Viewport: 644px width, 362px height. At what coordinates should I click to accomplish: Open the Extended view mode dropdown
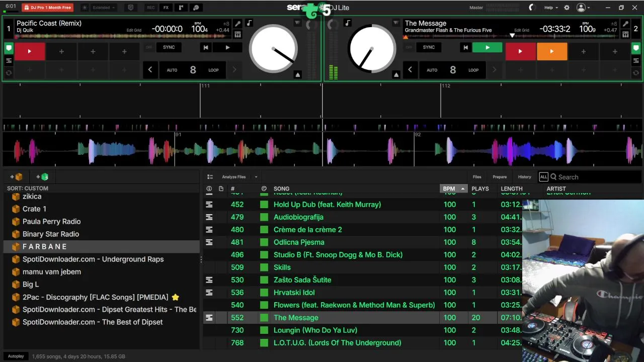pos(104,8)
